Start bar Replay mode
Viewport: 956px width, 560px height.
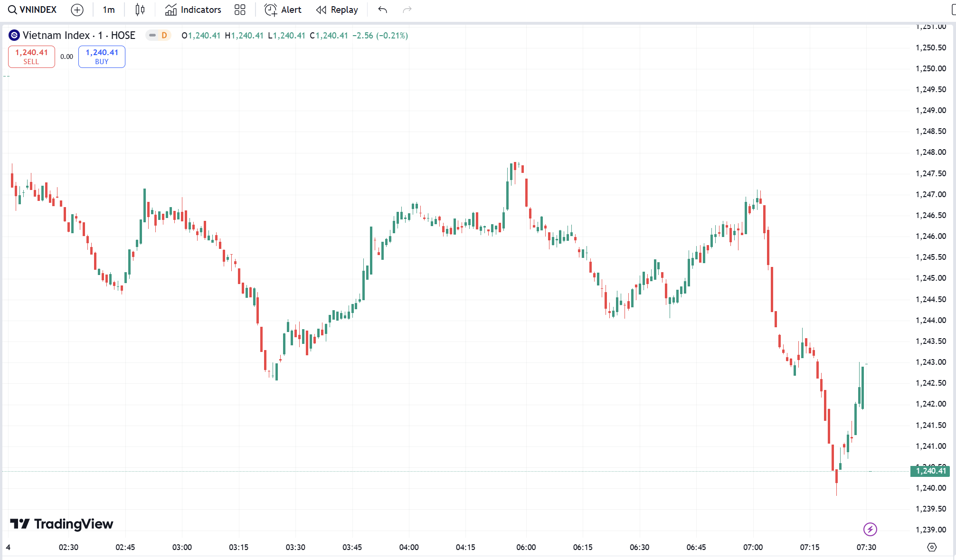337,9
